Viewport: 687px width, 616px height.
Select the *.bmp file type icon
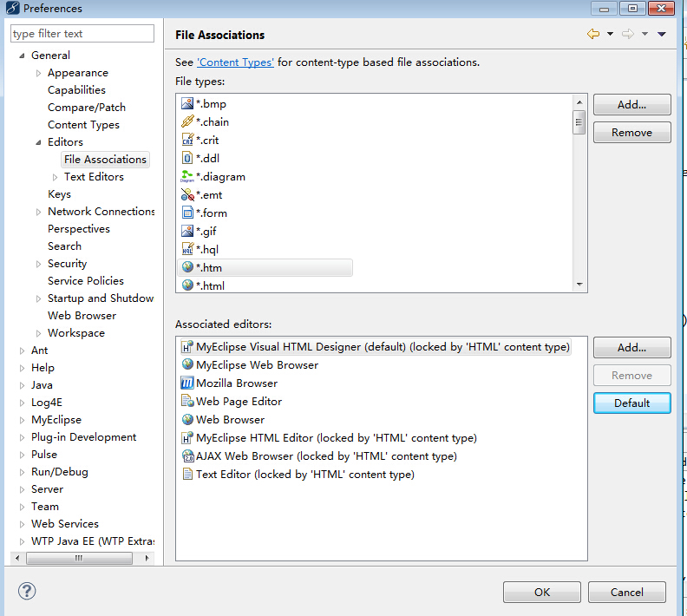pyautogui.click(x=186, y=104)
